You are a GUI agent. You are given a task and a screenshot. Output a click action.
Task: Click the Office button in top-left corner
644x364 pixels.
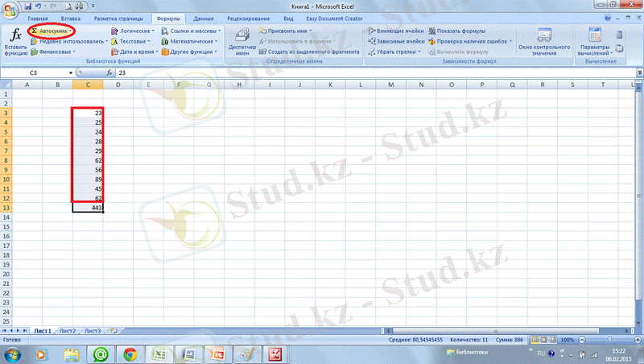pos(10,10)
